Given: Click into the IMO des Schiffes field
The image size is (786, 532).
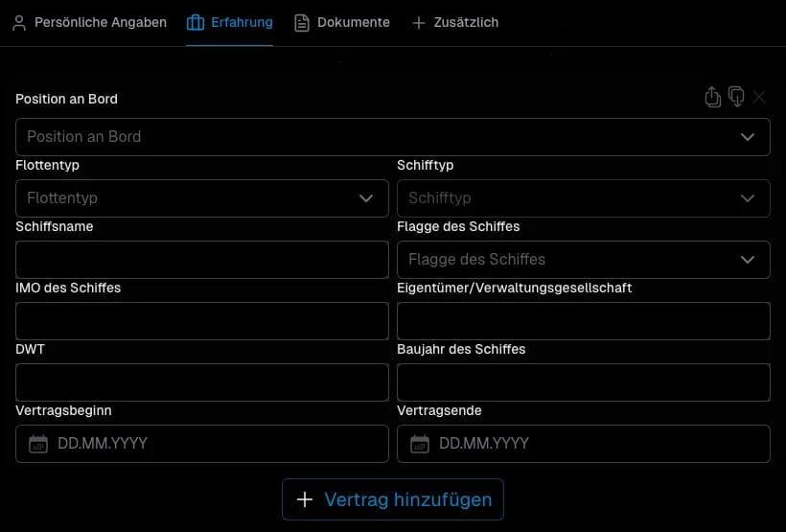Looking at the screenshot, I should [202, 321].
